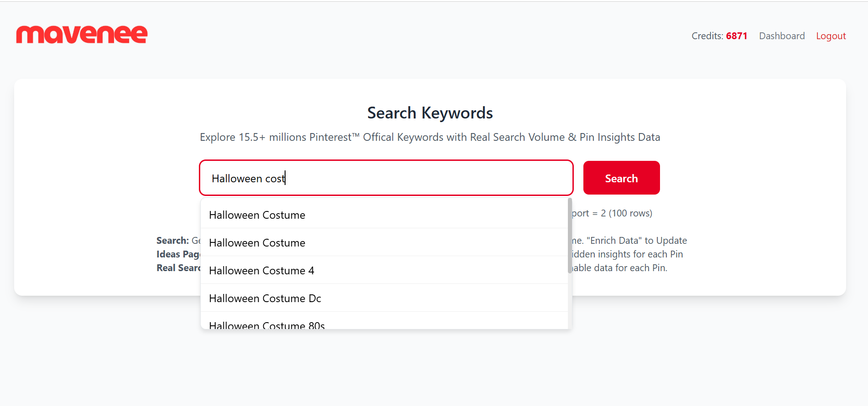Choose the Halloween Costume 80s suggestion
868x406 pixels.
pos(267,324)
